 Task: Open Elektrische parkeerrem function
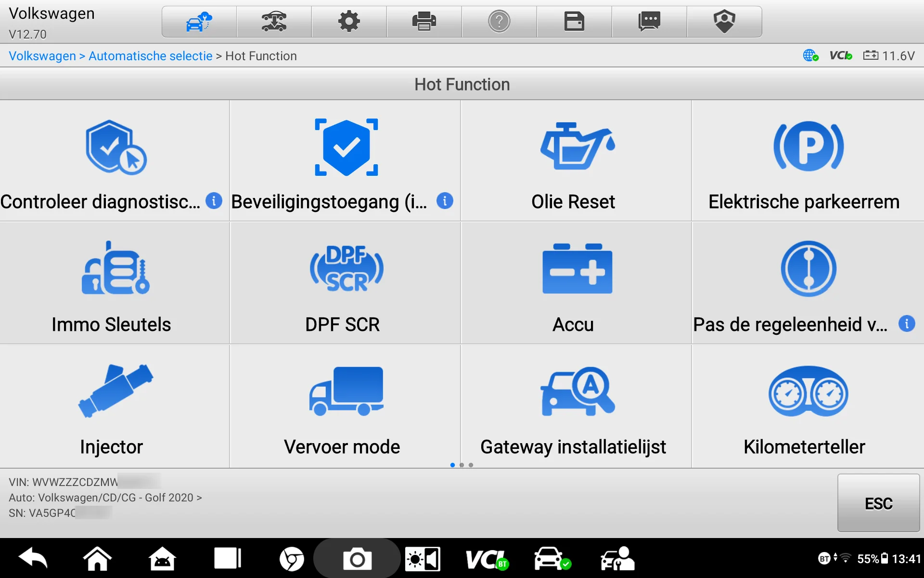pos(808,161)
